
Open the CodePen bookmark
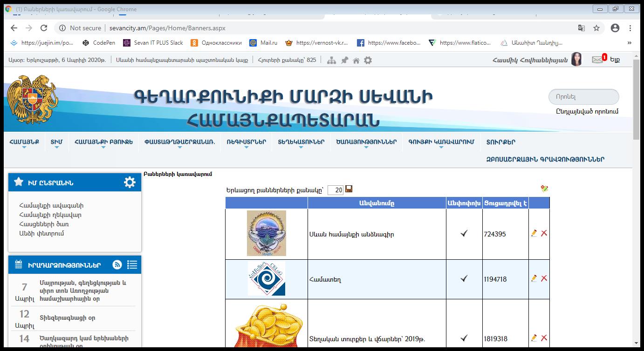pos(98,42)
